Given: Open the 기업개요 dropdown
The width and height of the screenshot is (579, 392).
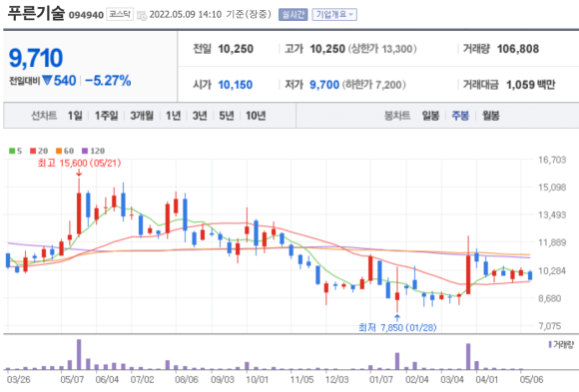Looking at the screenshot, I should coord(334,14).
